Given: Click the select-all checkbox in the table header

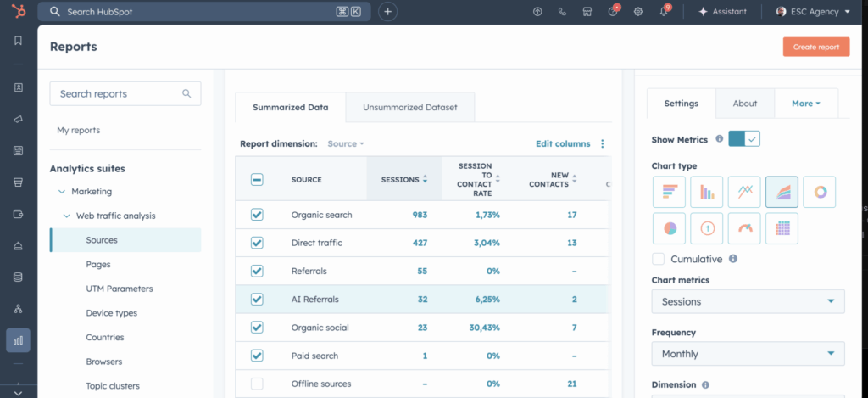Looking at the screenshot, I should pyautogui.click(x=257, y=180).
